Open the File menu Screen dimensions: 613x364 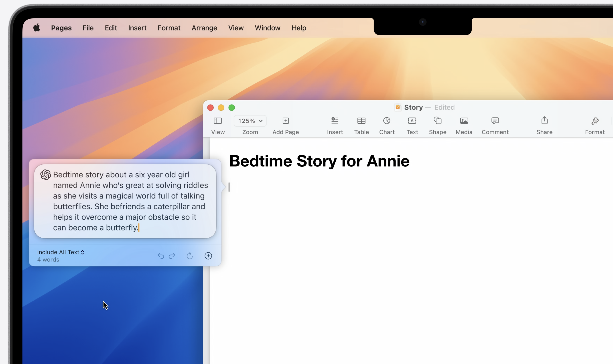[88, 28]
